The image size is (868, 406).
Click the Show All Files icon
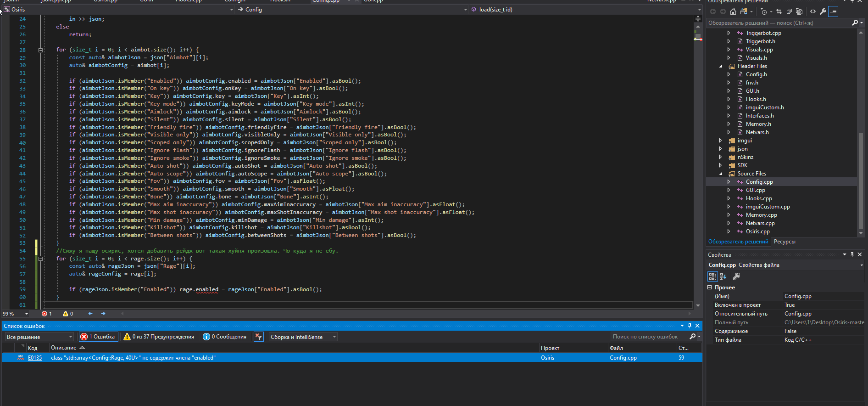(799, 11)
